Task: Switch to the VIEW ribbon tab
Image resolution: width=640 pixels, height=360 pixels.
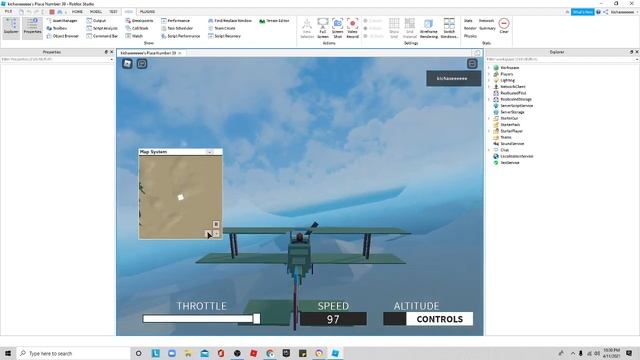Action: [x=129, y=12]
